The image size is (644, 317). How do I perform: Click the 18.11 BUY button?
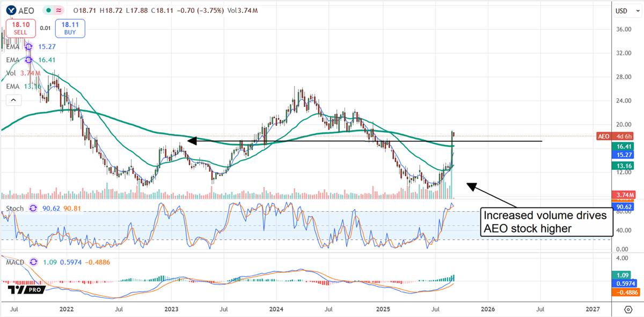pyautogui.click(x=70, y=28)
